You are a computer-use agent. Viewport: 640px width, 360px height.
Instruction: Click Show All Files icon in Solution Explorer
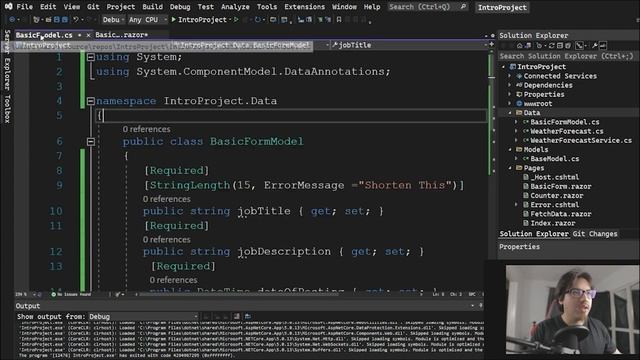568,46
